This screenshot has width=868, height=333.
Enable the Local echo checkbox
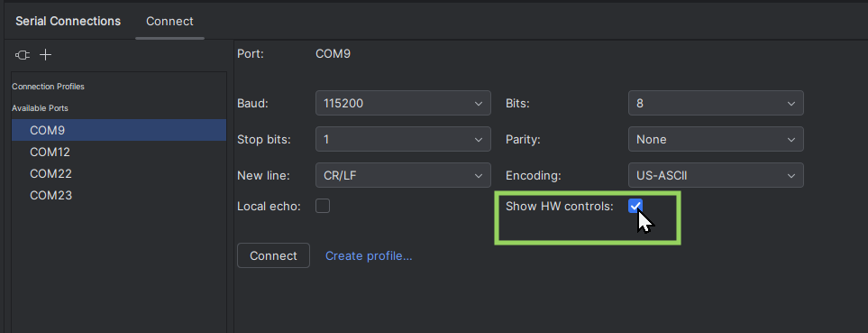[x=323, y=206]
